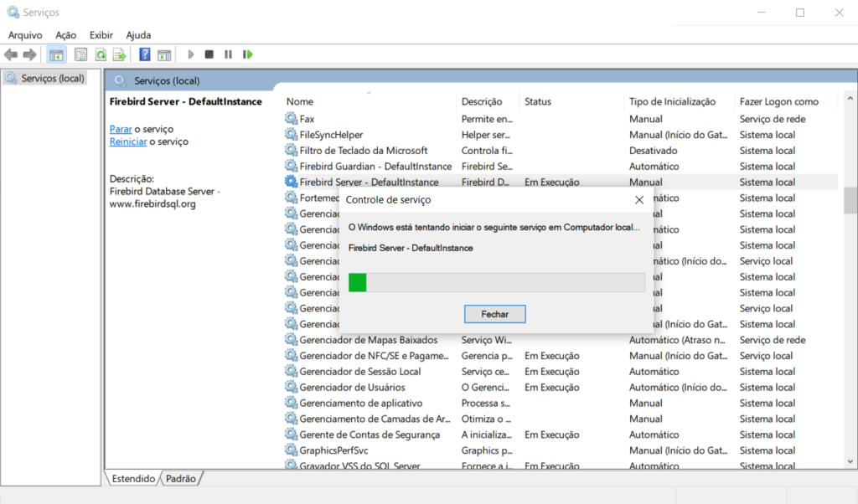Viewport: 858px width, 504px height.
Task: Select the Estendido tab
Action: click(133, 479)
